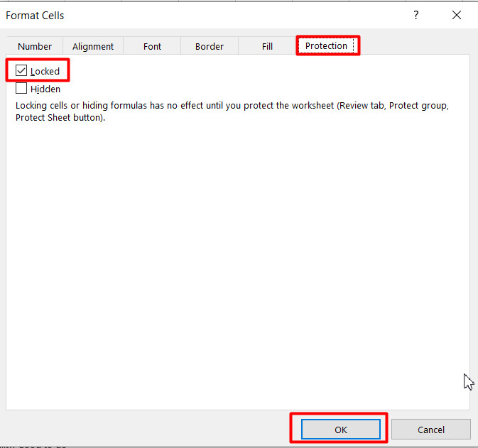Viewport: 478px width, 448px height.
Task: Enable the Hidden checkbox
Action: (x=21, y=88)
